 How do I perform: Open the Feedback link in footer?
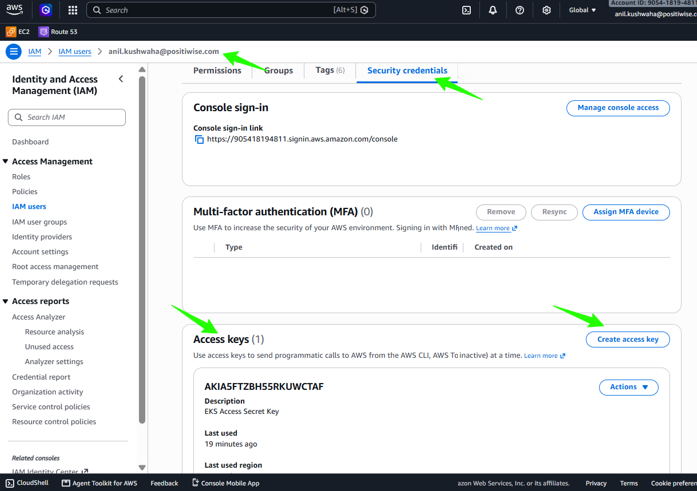(x=164, y=483)
